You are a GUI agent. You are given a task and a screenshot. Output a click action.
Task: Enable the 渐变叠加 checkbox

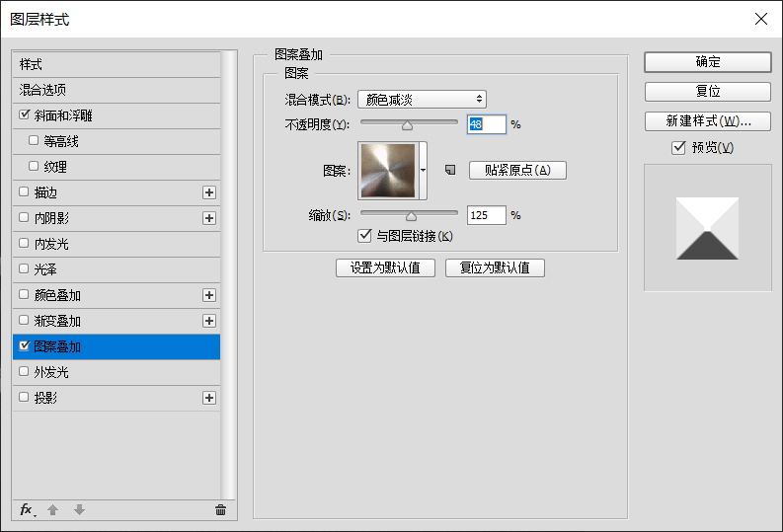[x=24, y=320]
